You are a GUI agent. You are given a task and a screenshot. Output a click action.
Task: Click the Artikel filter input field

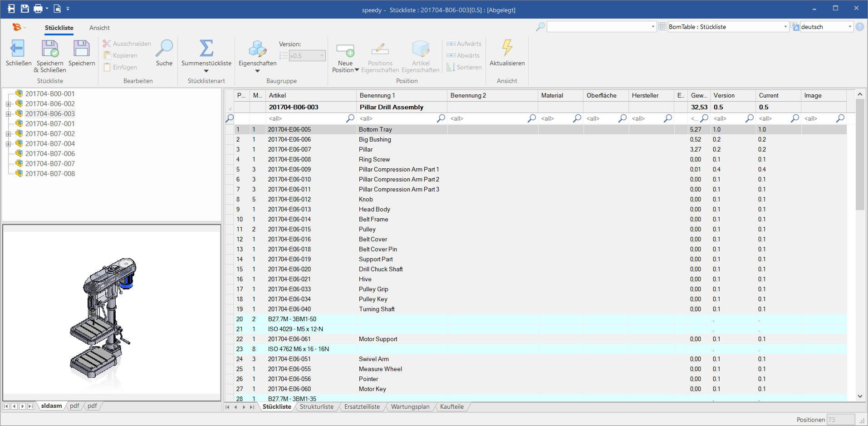[306, 118]
